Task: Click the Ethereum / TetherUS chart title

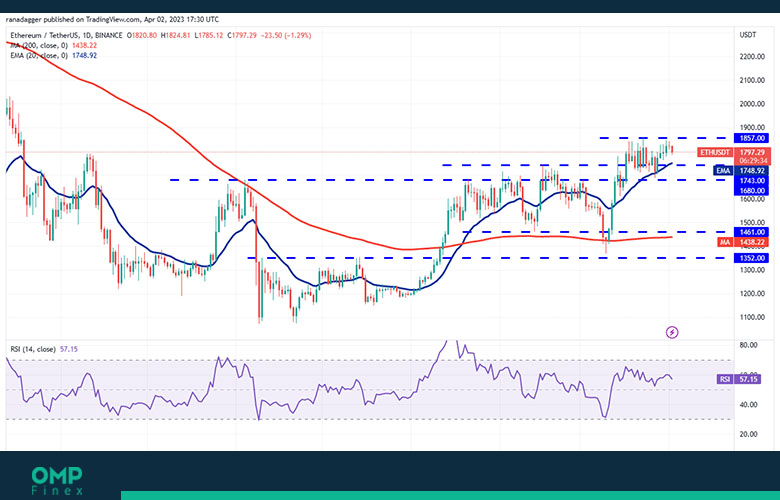Action: tap(66, 35)
